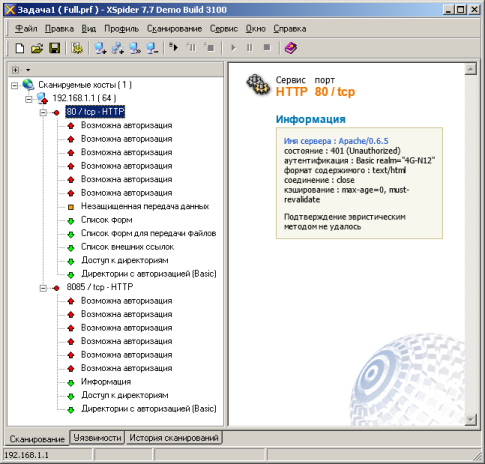Collapse the 80 / tcp - HTTP node
This screenshot has height=464, width=485.
[x=43, y=112]
